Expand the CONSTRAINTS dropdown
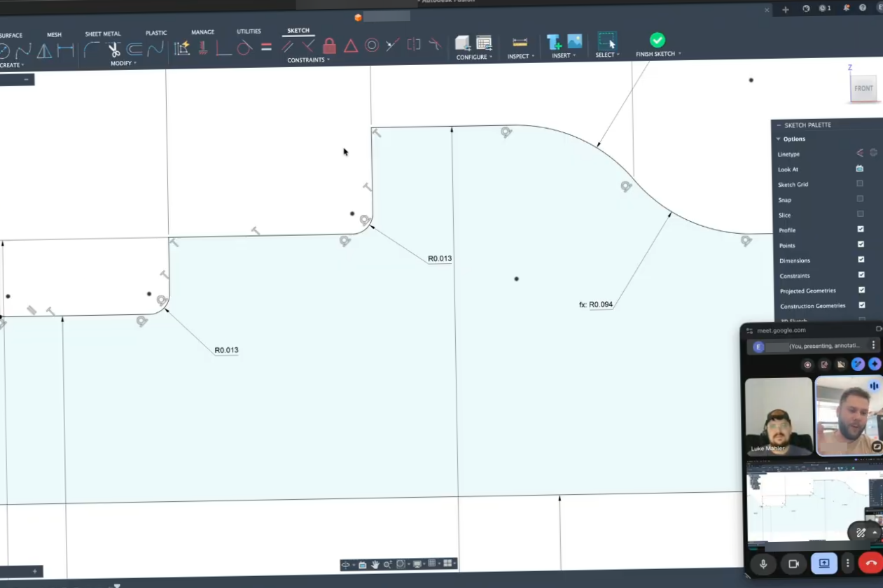Viewport: 883px width, 588px height. point(308,60)
